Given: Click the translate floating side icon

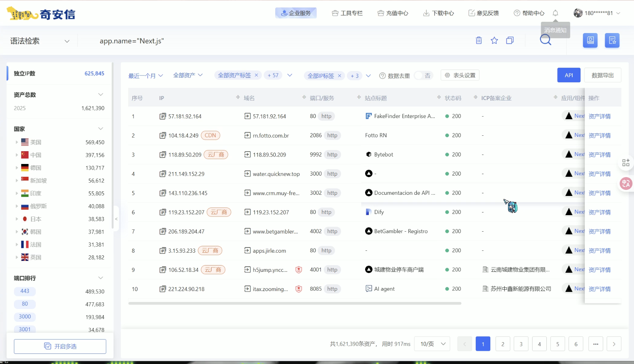Looking at the screenshot, I should (x=626, y=184).
